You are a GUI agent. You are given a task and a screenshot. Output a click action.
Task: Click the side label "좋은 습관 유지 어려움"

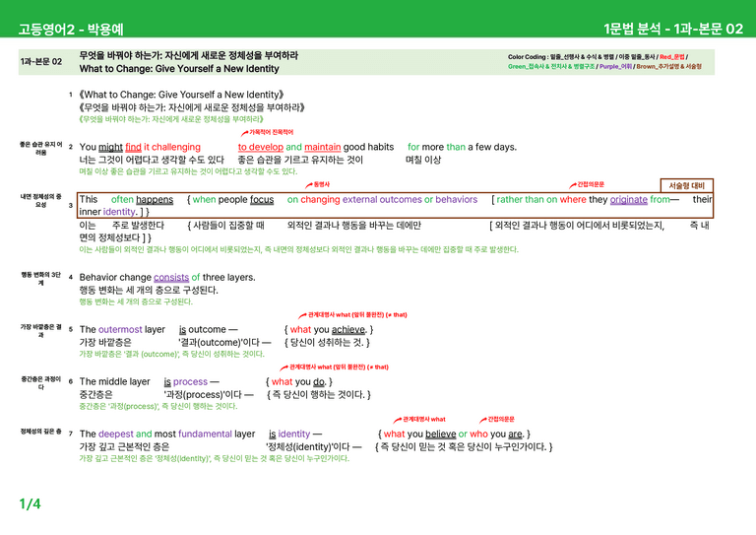coord(41,148)
